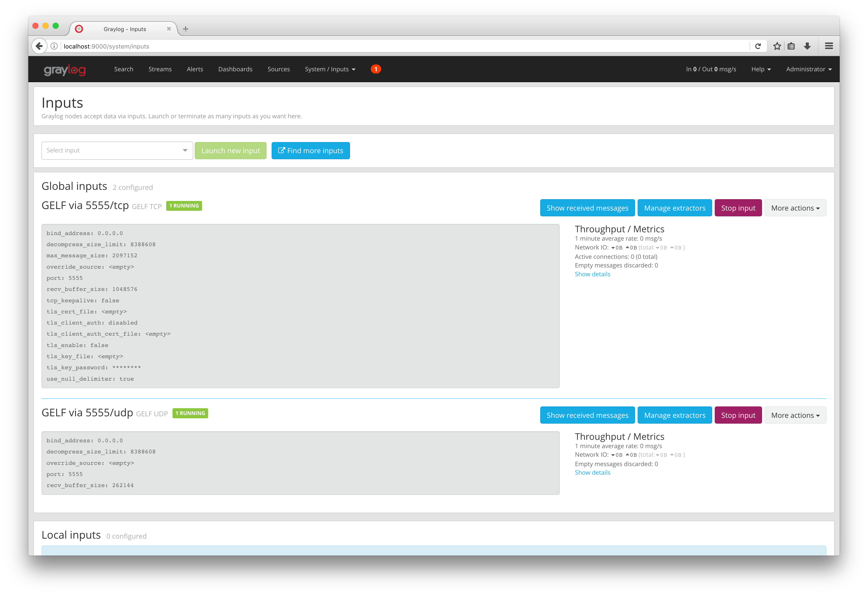Reload the page with the refresh icon
The height and width of the screenshot is (596, 868).
758,46
